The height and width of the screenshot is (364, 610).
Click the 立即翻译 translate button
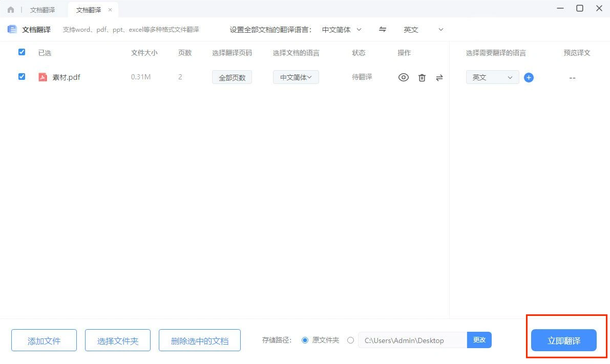point(562,340)
